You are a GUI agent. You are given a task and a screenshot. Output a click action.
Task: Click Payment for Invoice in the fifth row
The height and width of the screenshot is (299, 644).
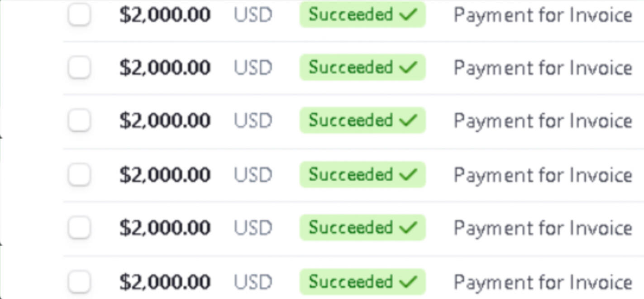(x=543, y=228)
